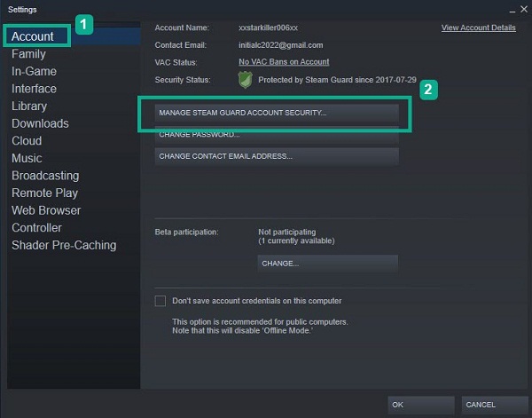Click the contact email initialc2022@gmail.com
The width and height of the screenshot is (532, 418).
coord(280,45)
